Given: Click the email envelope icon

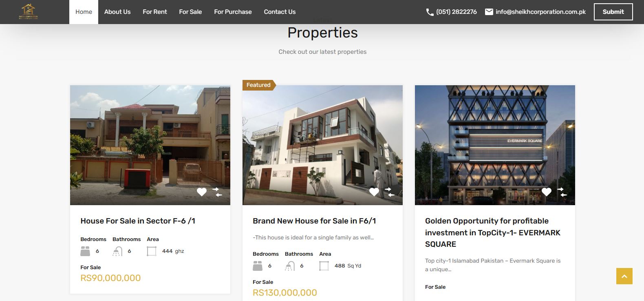Looking at the screenshot, I should [x=489, y=12].
